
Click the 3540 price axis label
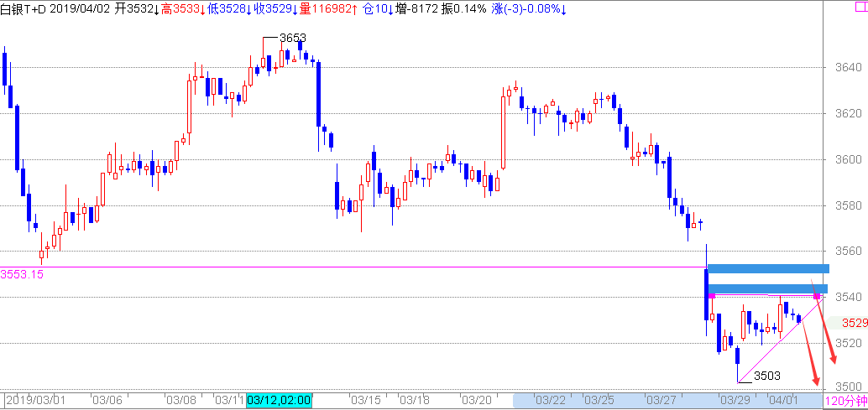849,298
